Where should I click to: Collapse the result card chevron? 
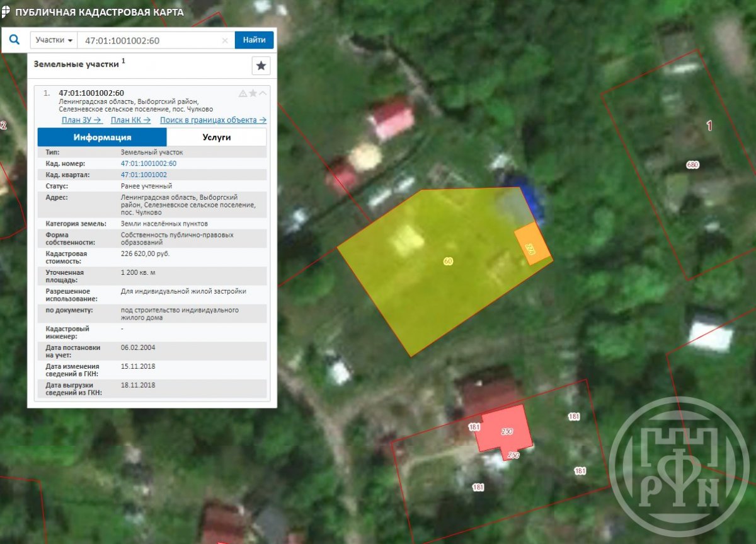263,93
